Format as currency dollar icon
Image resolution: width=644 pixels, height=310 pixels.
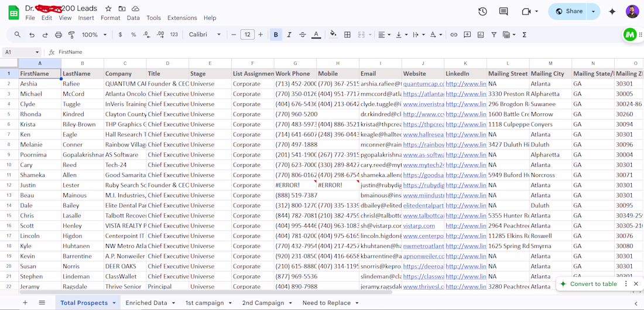coord(120,35)
